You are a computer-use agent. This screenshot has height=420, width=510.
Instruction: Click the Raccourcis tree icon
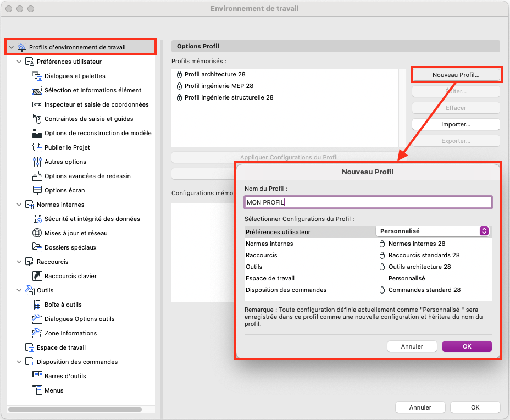point(30,262)
